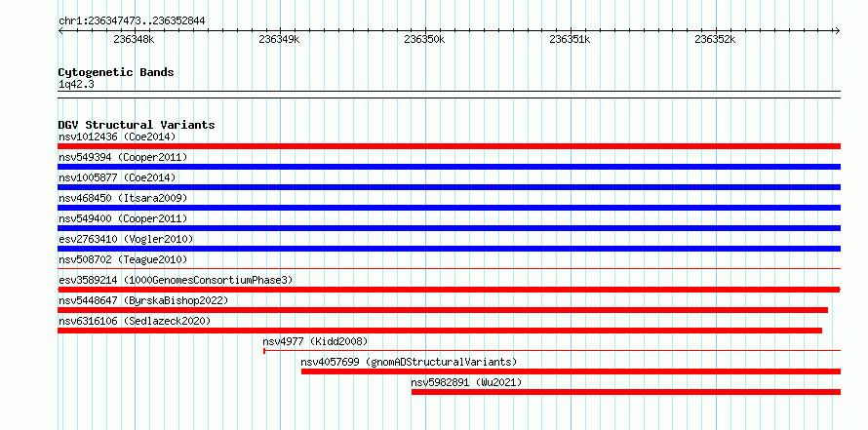Open nsv4977 (Kidd2008) variant label
Viewport: 868px width, 430px height.
[x=315, y=341]
